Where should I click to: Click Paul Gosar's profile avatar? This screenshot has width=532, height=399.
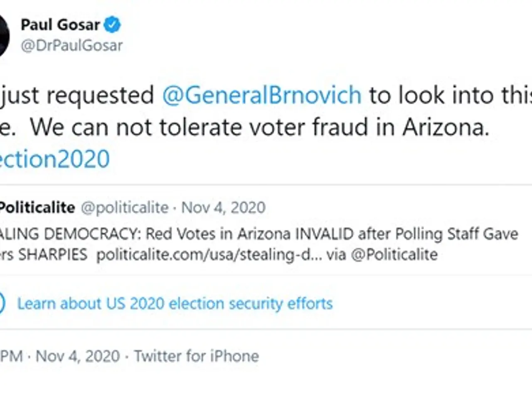(3, 35)
